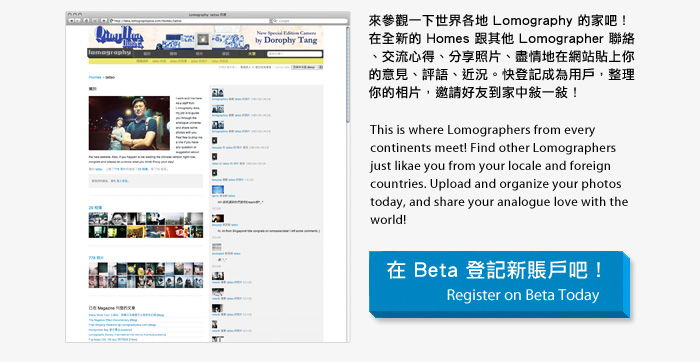This screenshot has width=700, height=362.
Task: Open the yellow-toned album thumbnail
Action: click(136, 232)
